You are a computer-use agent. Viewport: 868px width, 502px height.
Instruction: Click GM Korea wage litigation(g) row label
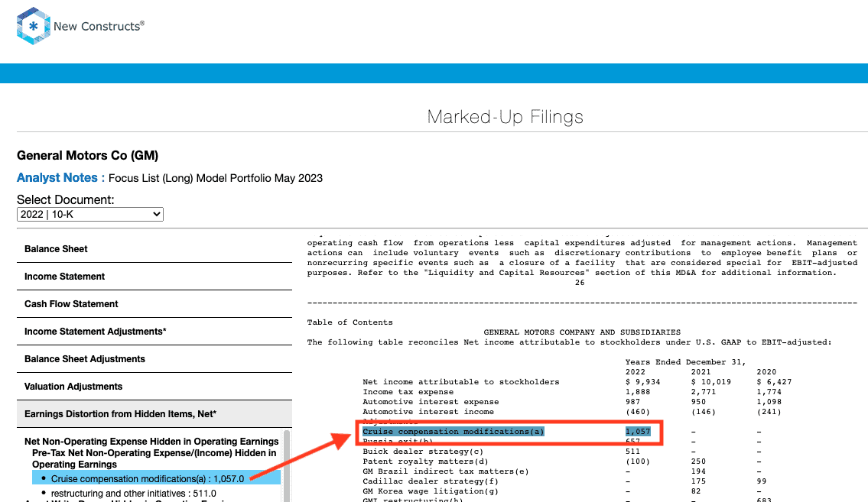431,491
